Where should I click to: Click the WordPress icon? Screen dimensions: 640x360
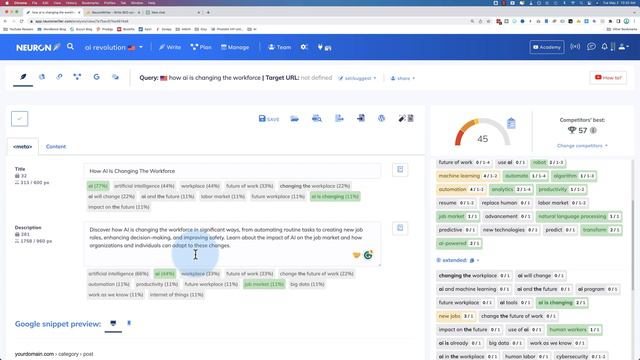[x=381, y=118]
